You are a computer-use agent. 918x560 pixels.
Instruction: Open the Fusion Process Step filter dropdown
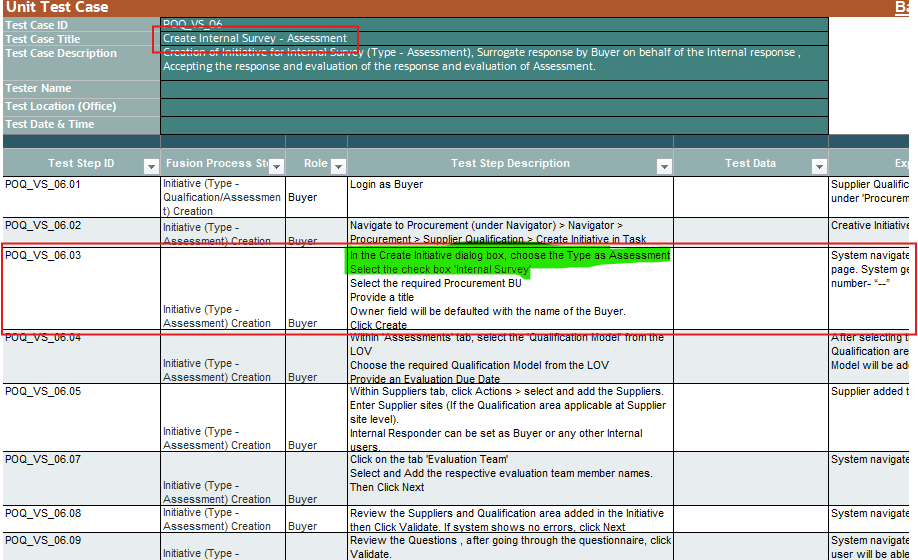pyautogui.click(x=277, y=167)
